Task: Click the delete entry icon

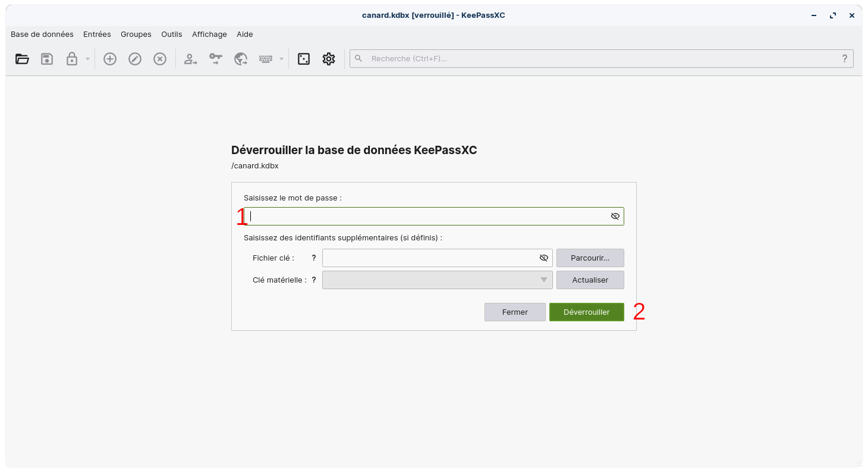Action: tap(160, 59)
